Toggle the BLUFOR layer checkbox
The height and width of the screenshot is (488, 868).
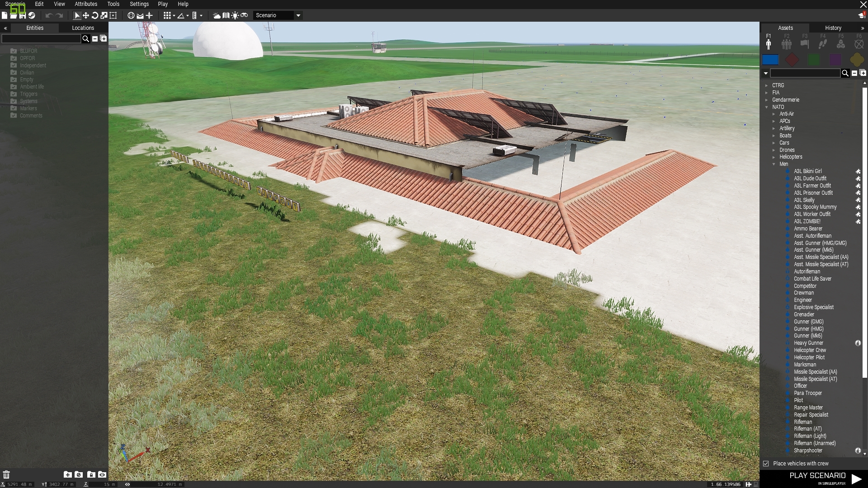(14, 51)
